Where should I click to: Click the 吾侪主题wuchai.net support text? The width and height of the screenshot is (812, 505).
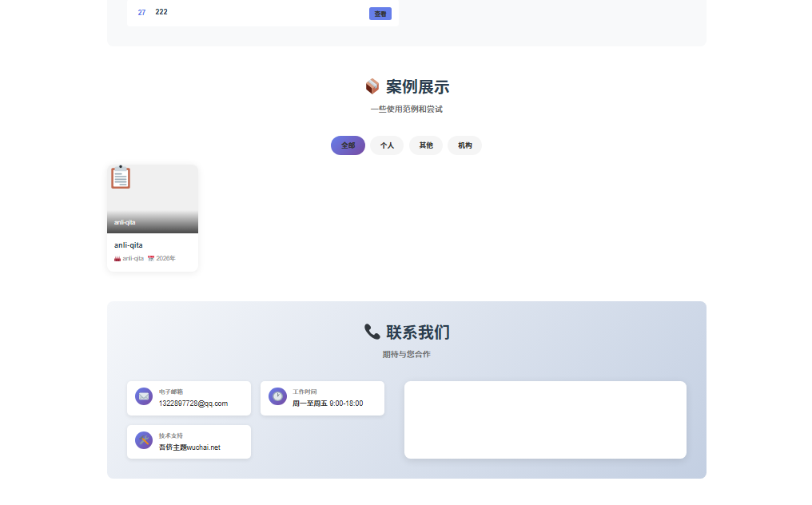click(x=189, y=447)
